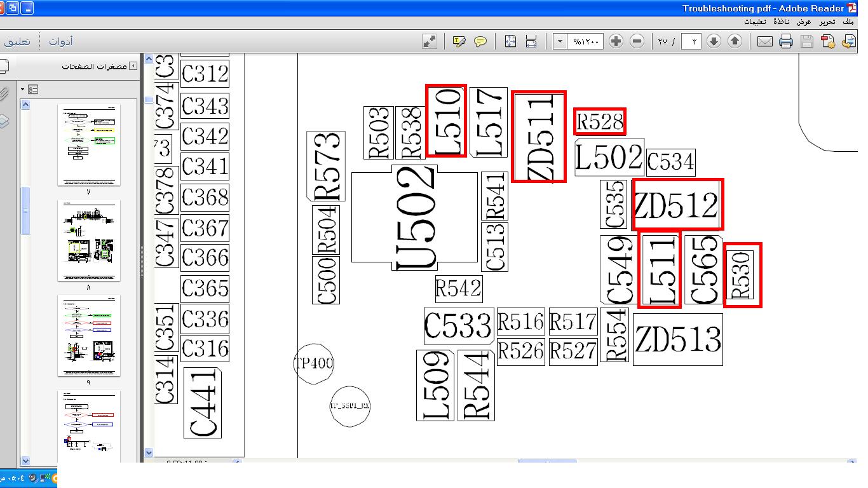868x488 pixels.
Task: Click the document vertical scrollbar thumb
Action: 149,100
